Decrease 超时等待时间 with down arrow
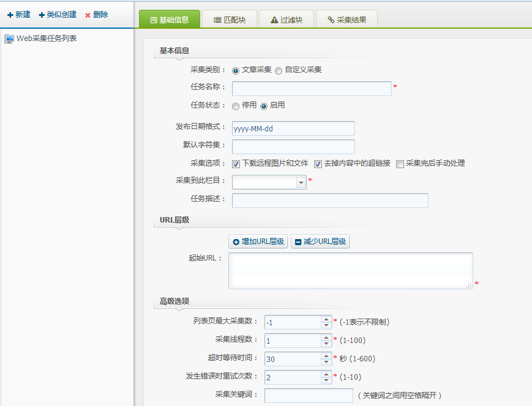532x406 pixels. (x=326, y=362)
